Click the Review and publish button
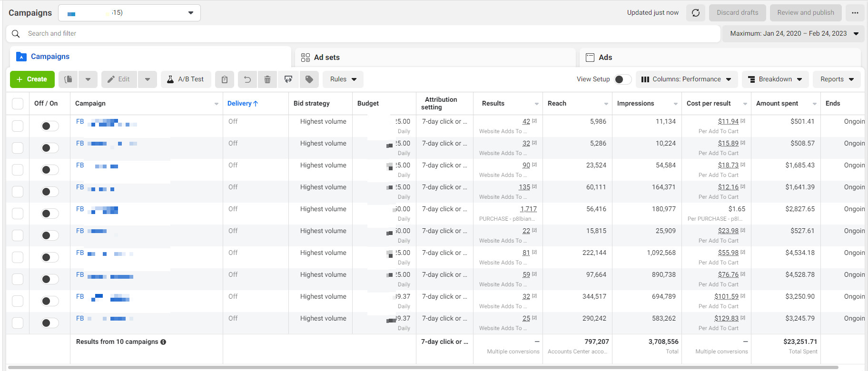The width and height of the screenshot is (868, 371). coord(806,13)
